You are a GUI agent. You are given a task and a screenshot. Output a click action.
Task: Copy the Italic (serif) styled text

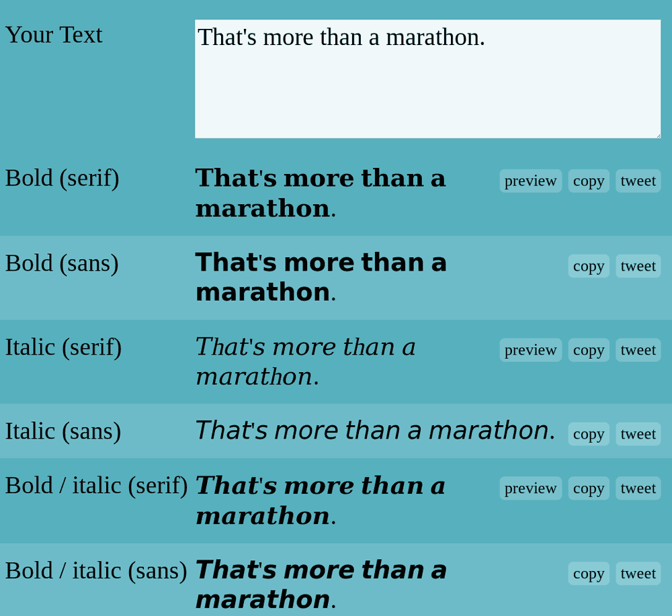pos(588,349)
